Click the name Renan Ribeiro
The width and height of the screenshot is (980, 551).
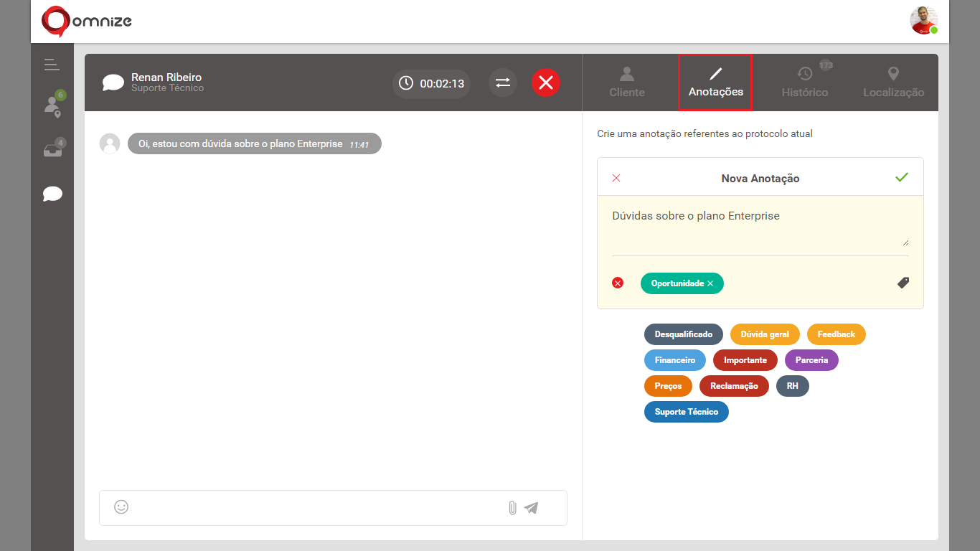tap(166, 77)
